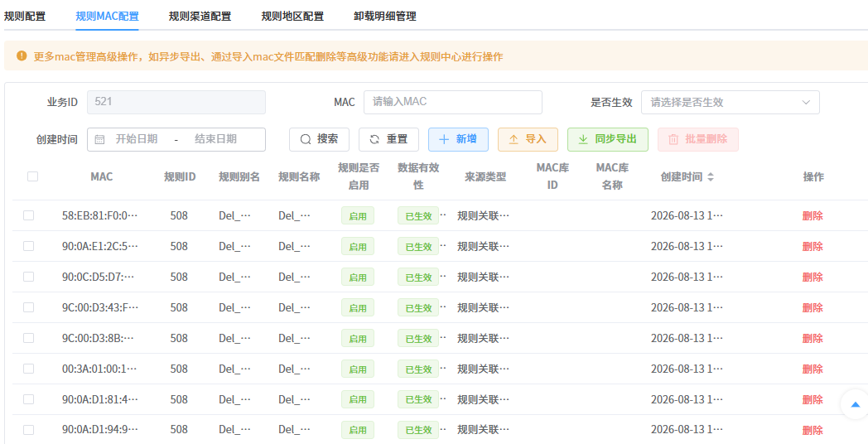Click the 导入 button
The width and height of the screenshot is (868, 444).
[528, 139]
